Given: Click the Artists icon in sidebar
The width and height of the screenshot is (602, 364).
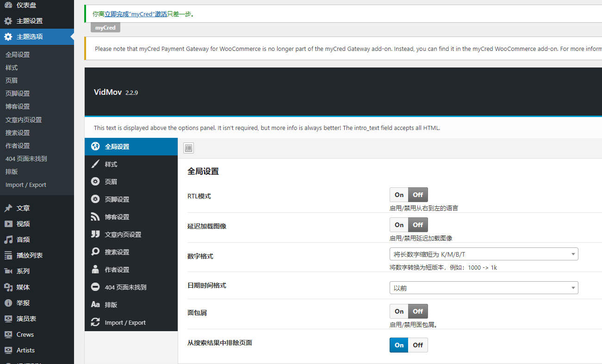Looking at the screenshot, I should 8,350.
